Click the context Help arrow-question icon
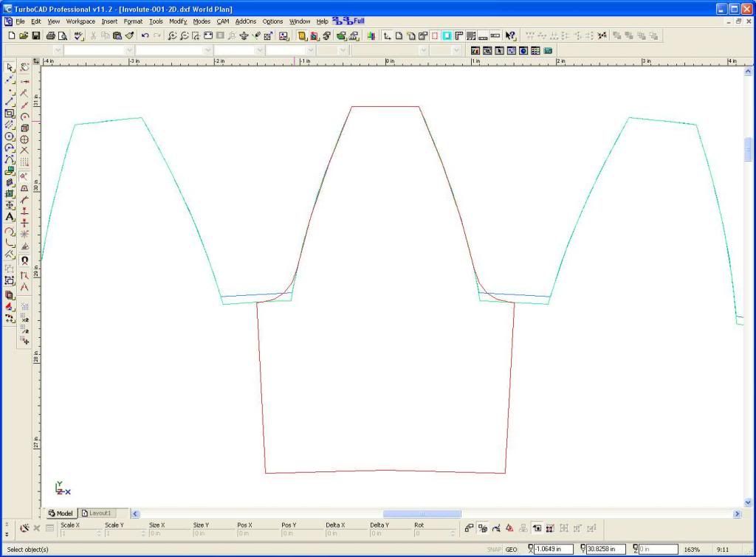The image size is (756, 557). point(511,35)
